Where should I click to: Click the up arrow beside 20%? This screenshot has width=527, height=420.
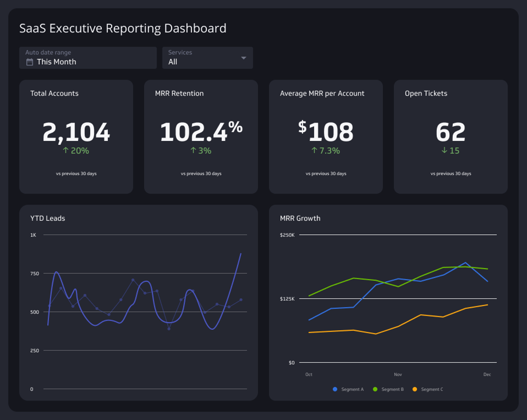click(66, 150)
